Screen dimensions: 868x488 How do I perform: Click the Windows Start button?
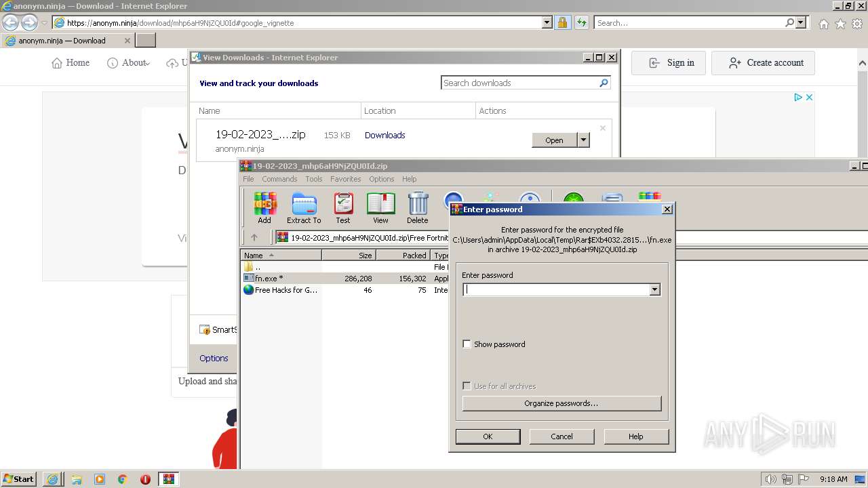pyautogui.click(x=19, y=479)
